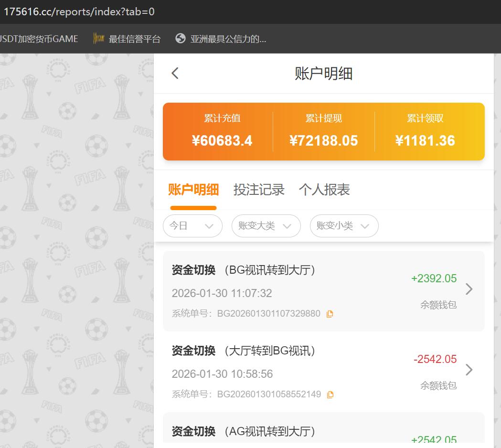Click the gold logo icon of 最佳信誉平台 bookmark
Image resolution: width=501 pixels, height=448 pixels.
[x=98, y=39]
